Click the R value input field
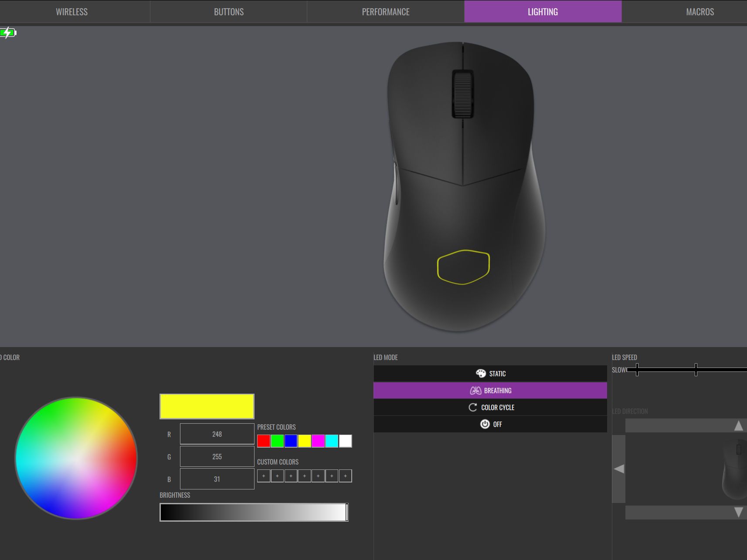Screen dimensions: 747x560 coord(217,434)
